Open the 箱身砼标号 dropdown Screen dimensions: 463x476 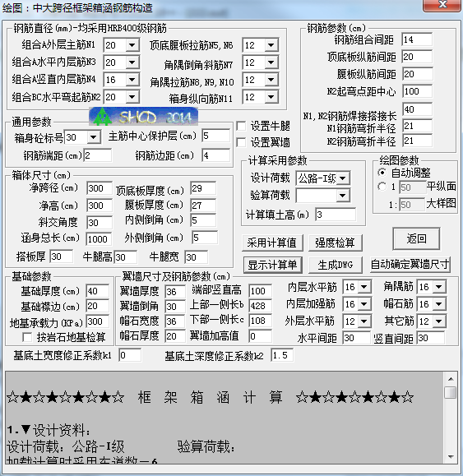click(94, 137)
